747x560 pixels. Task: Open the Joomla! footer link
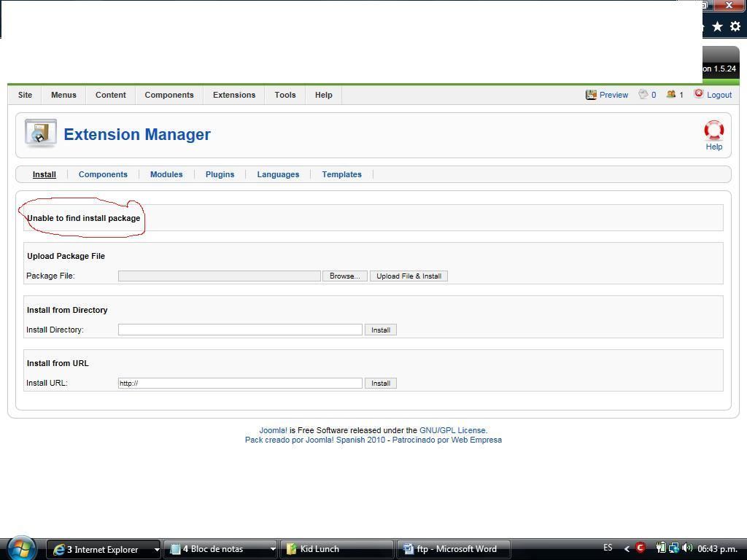pyautogui.click(x=273, y=430)
